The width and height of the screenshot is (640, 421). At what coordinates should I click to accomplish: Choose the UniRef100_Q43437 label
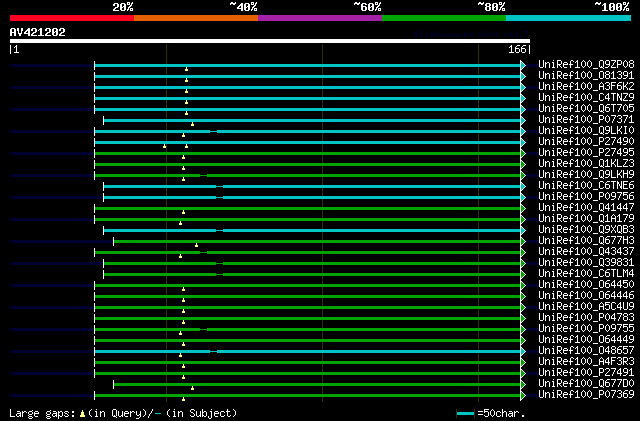point(586,252)
